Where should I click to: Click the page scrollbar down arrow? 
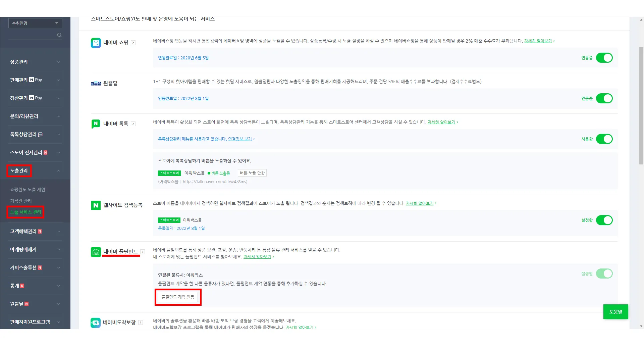click(641, 326)
